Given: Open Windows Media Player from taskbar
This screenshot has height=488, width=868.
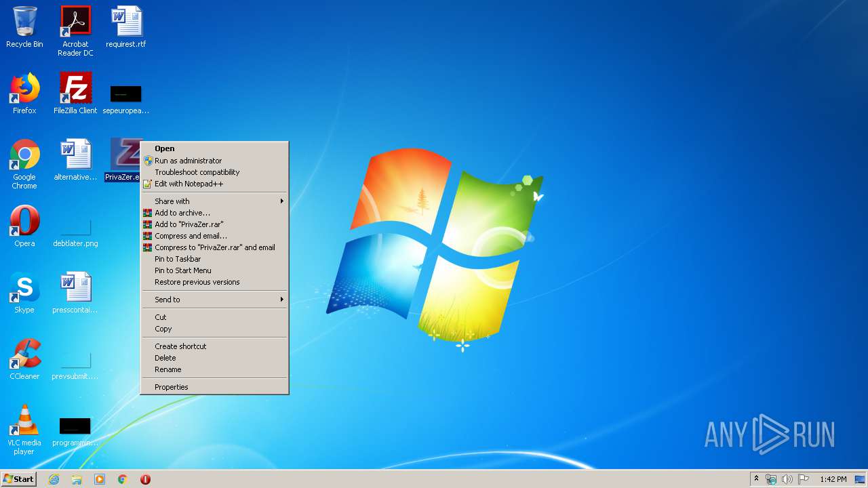Looking at the screenshot, I should (100, 479).
